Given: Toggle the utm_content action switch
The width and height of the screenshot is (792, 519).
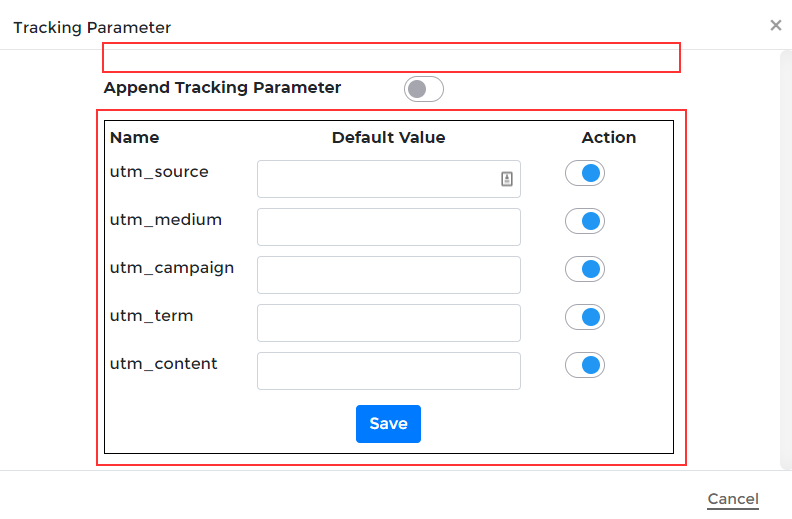Looking at the screenshot, I should tap(585, 365).
